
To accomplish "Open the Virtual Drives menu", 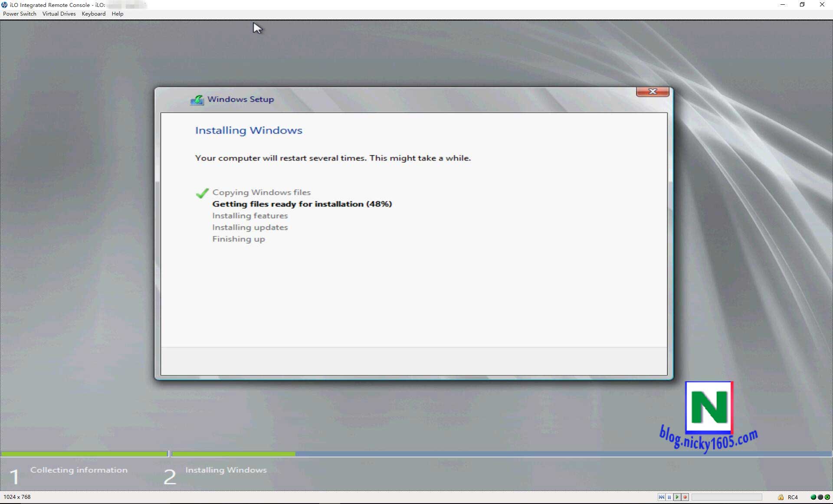I will tap(59, 14).
